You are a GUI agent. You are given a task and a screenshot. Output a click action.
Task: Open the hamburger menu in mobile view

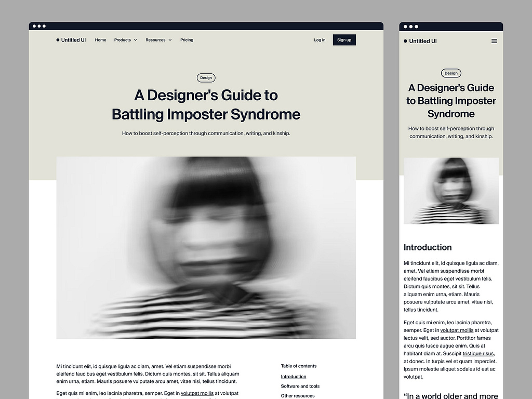[494, 41]
